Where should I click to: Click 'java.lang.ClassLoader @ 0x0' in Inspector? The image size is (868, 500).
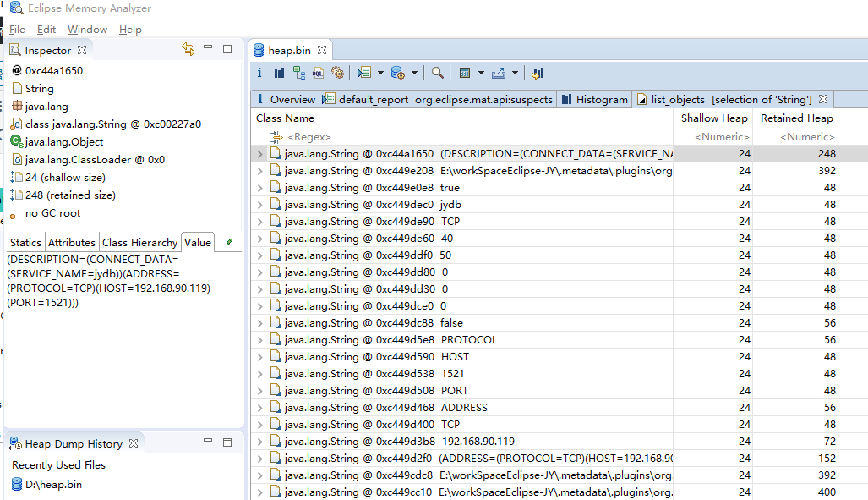[95, 160]
